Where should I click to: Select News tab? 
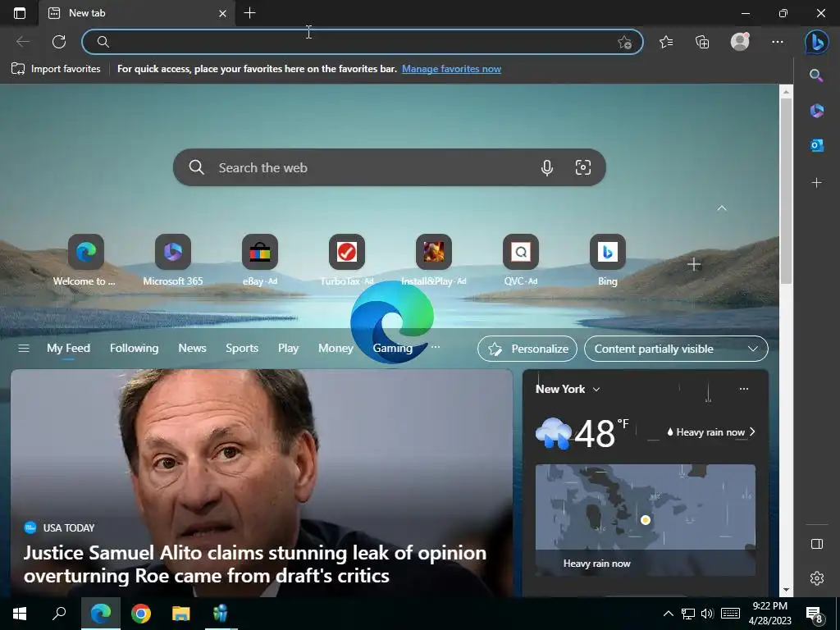pyautogui.click(x=192, y=348)
